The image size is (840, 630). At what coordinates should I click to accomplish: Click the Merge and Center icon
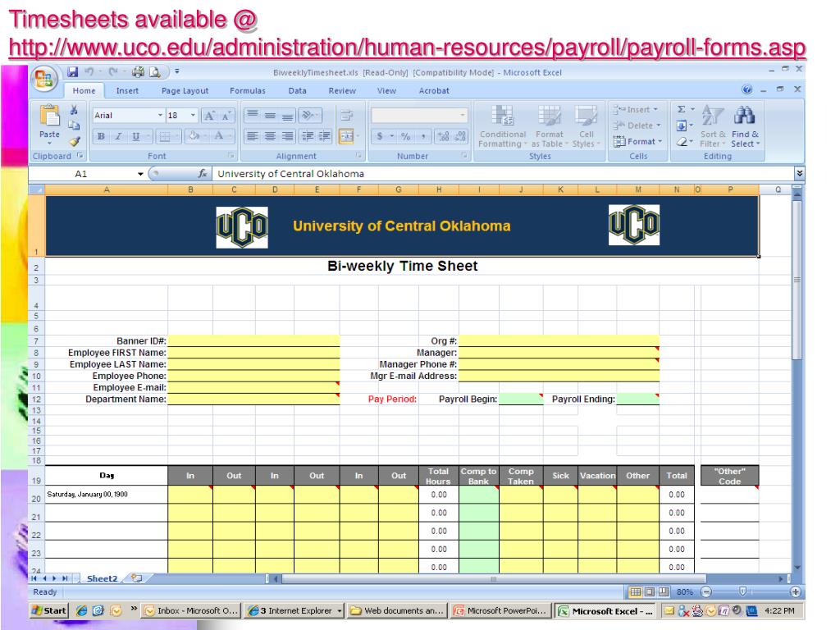(346, 137)
